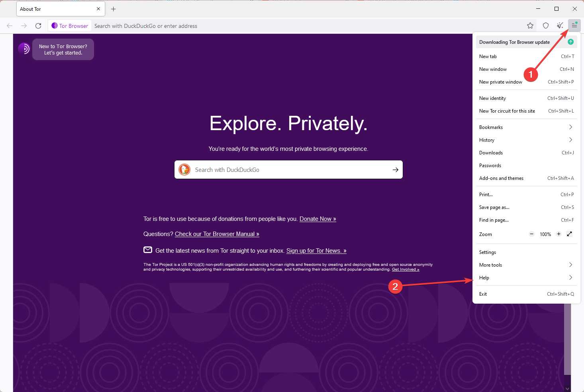Click Downloading Tor Browser update banner
This screenshot has height=392, width=584.
point(526,42)
